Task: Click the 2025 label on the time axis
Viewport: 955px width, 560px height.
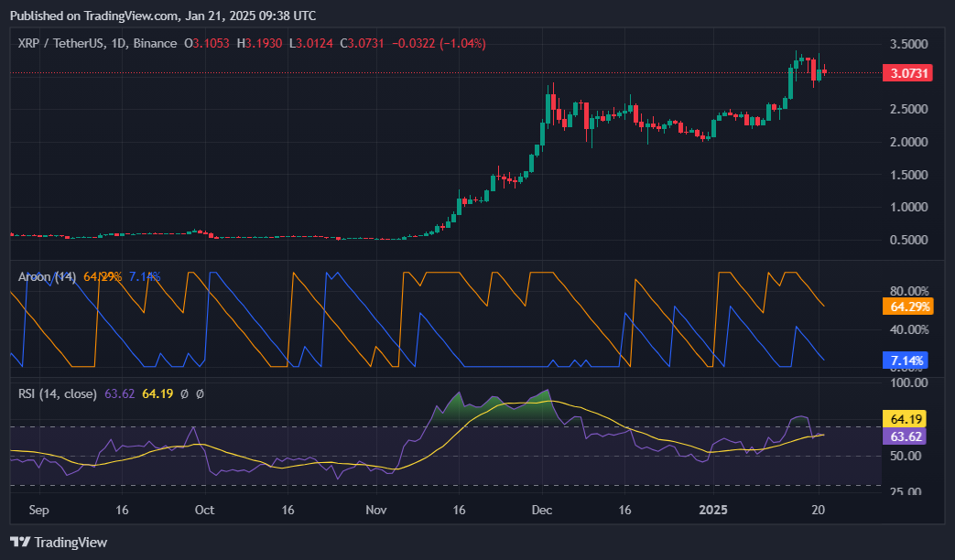Action: click(x=713, y=510)
